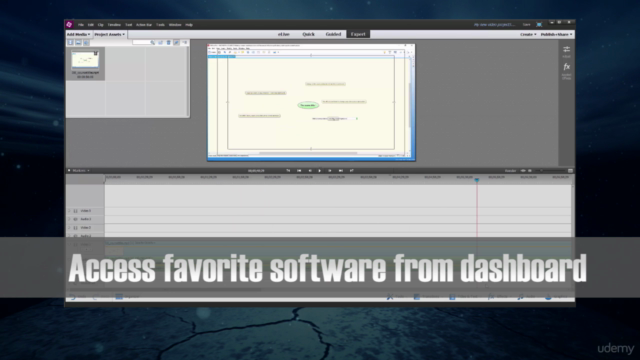The height and width of the screenshot is (360, 640).
Task: Expand the Audio 3 track
Action: pyautogui.click(x=69, y=219)
